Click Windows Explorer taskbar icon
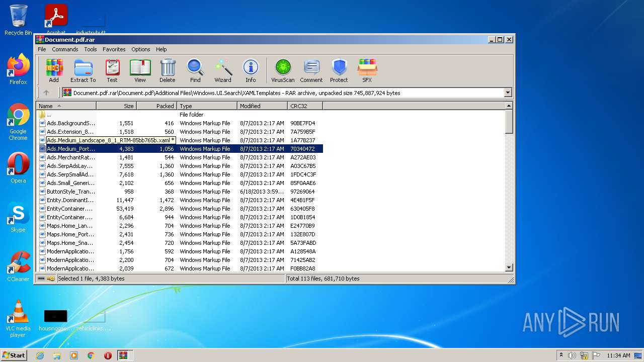Screen dimensions: 644x362 57,355
